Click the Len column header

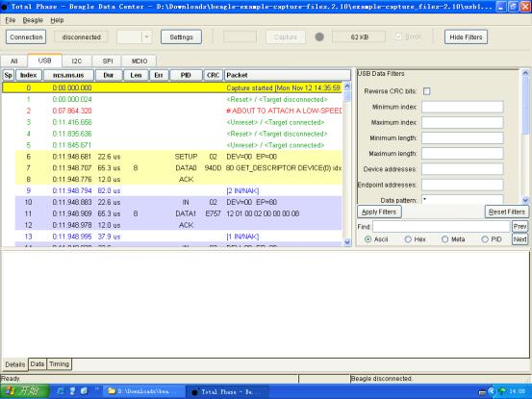pyautogui.click(x=136, y=75)
